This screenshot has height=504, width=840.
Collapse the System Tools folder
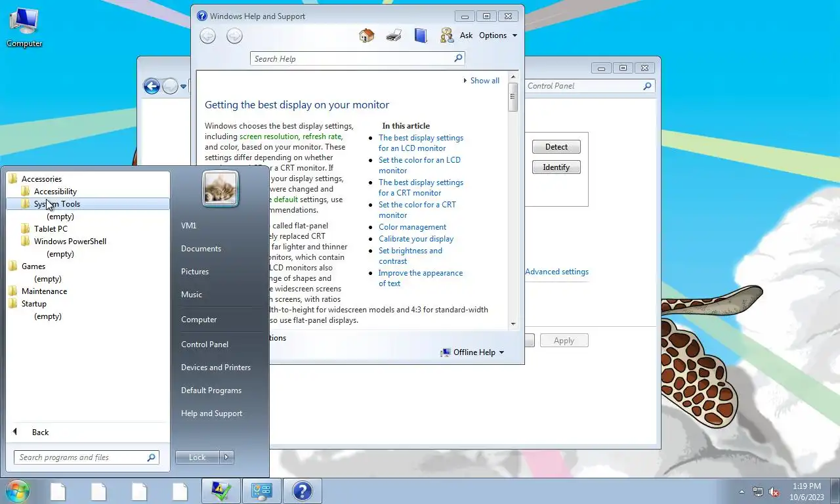[57, 203]
